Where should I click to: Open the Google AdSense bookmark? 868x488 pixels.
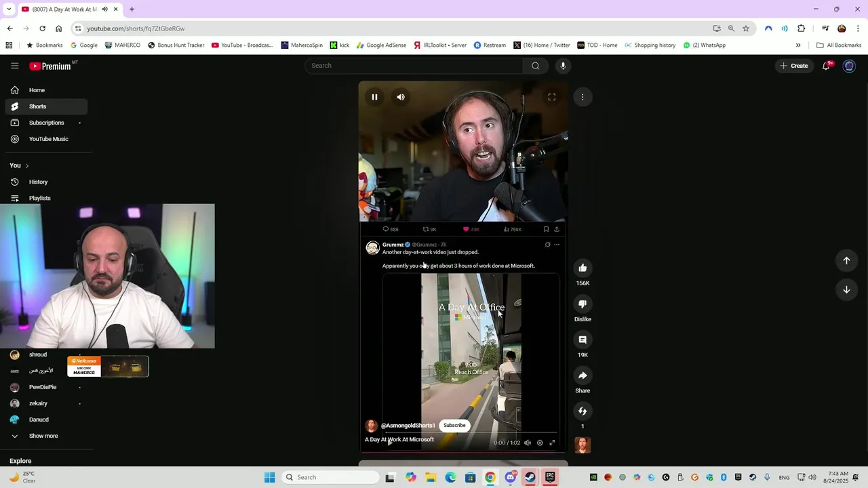tap(381, 45)
